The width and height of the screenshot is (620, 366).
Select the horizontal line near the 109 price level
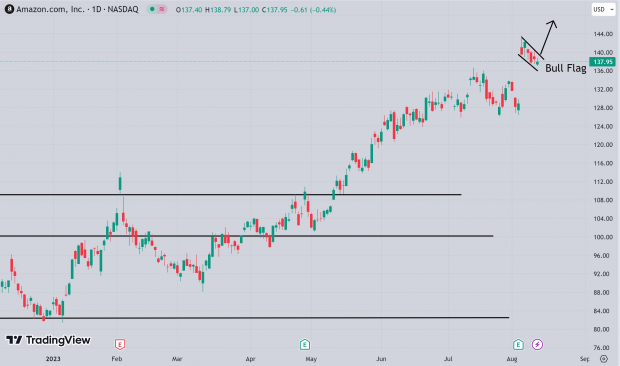coord(231,194)
